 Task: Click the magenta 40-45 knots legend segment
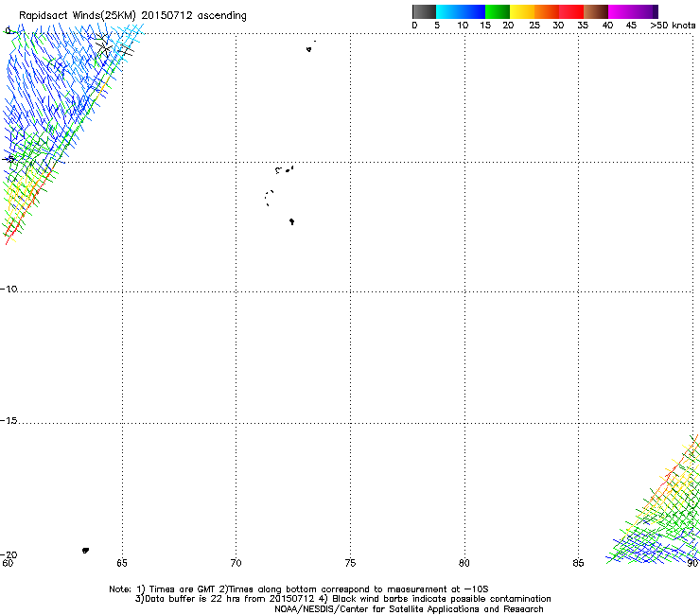point(621,11)
